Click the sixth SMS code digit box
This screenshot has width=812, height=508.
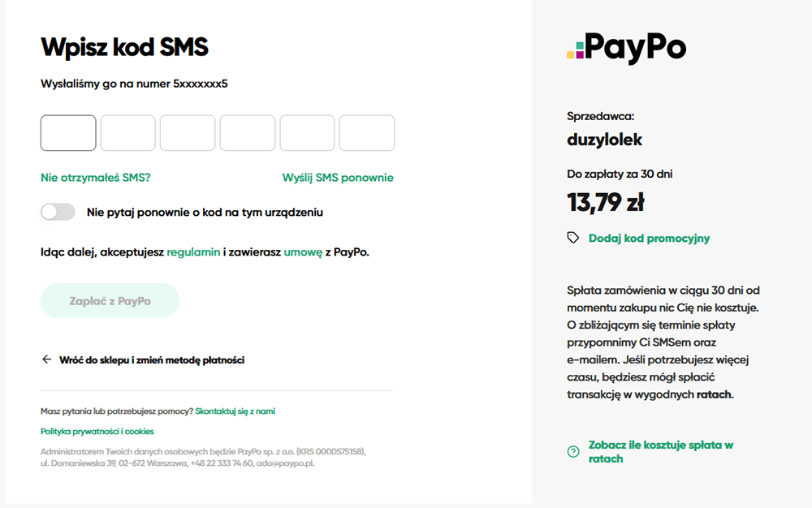click(367, 133)
